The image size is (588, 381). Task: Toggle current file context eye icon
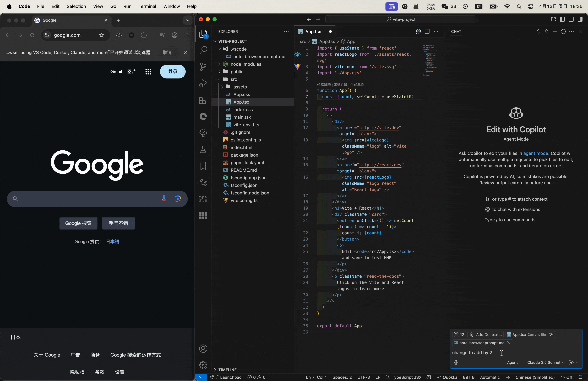551,335
